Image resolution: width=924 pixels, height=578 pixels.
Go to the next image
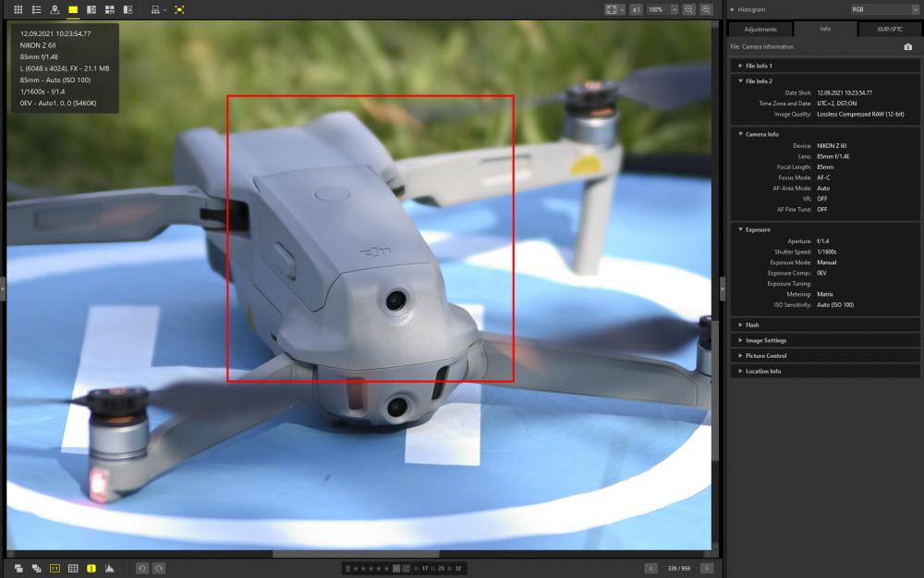coord(707,568)
